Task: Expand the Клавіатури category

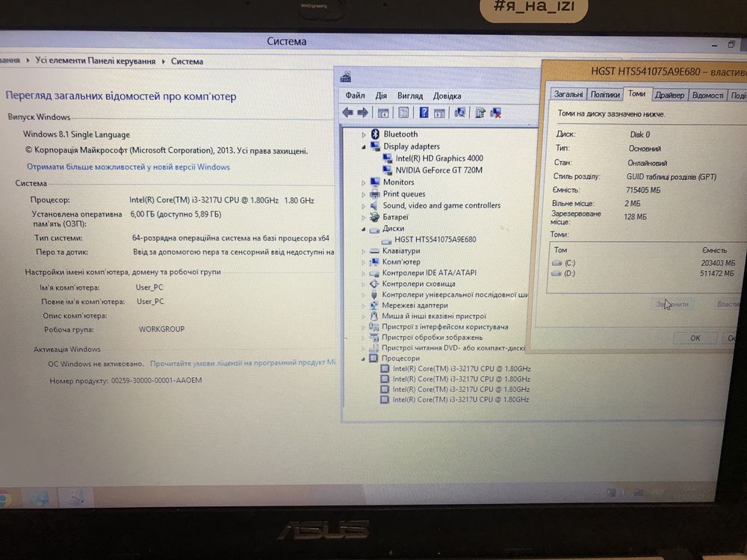Action: [363, 251]
